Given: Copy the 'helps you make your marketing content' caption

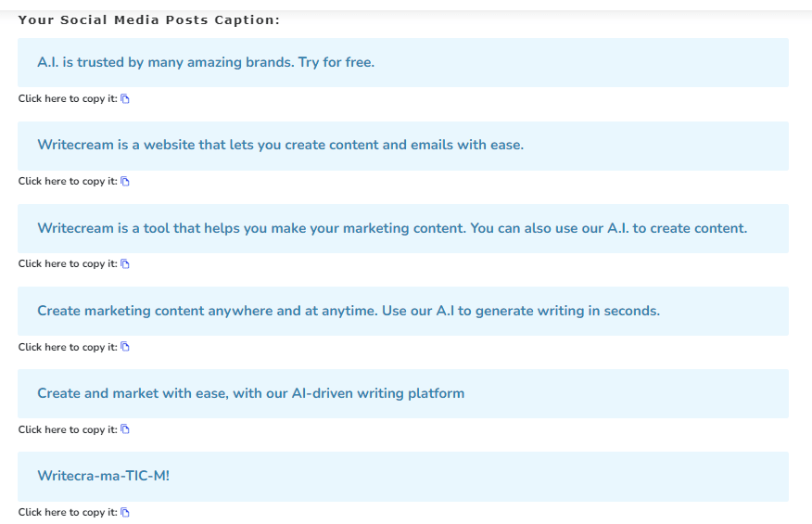Looking at the screenshot, I should tap(125, 263).
